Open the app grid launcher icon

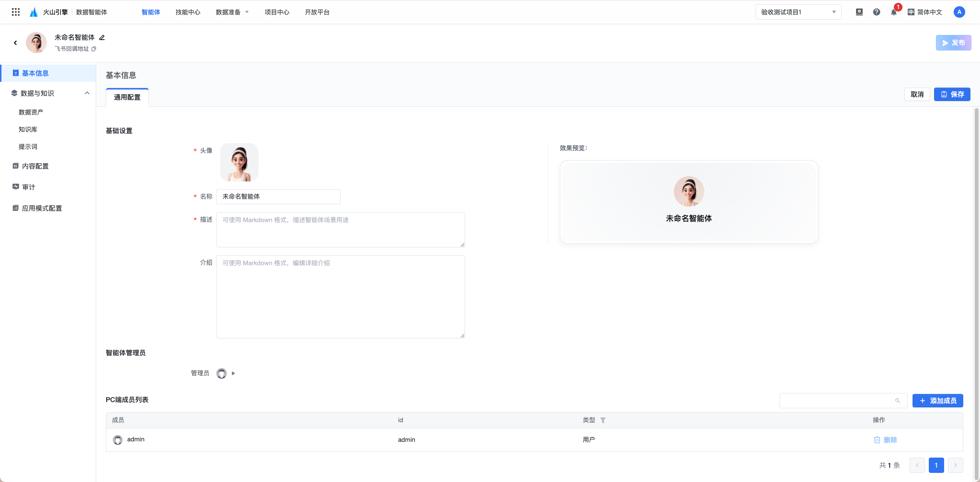(16, 12)
